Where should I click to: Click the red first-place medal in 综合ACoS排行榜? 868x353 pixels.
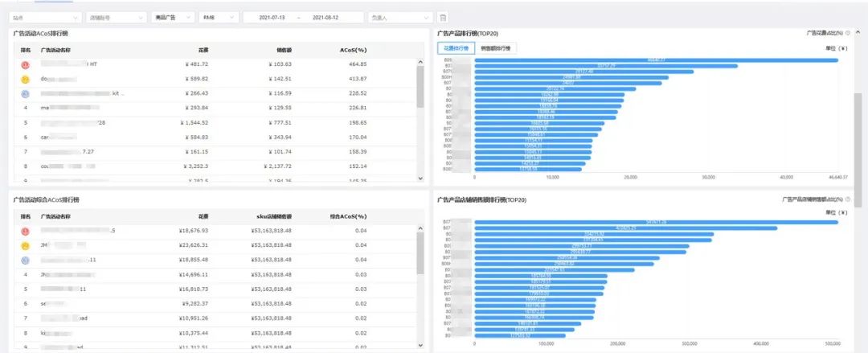(26, 231)
